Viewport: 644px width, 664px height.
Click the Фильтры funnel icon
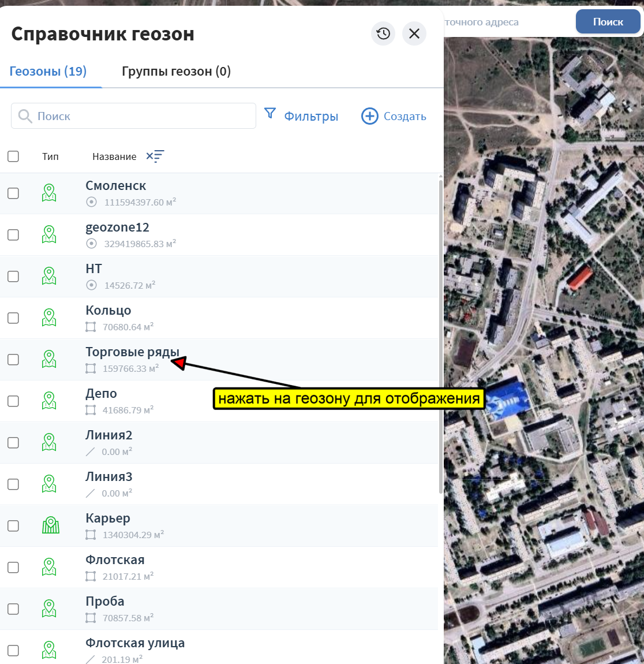click(269, 113)
